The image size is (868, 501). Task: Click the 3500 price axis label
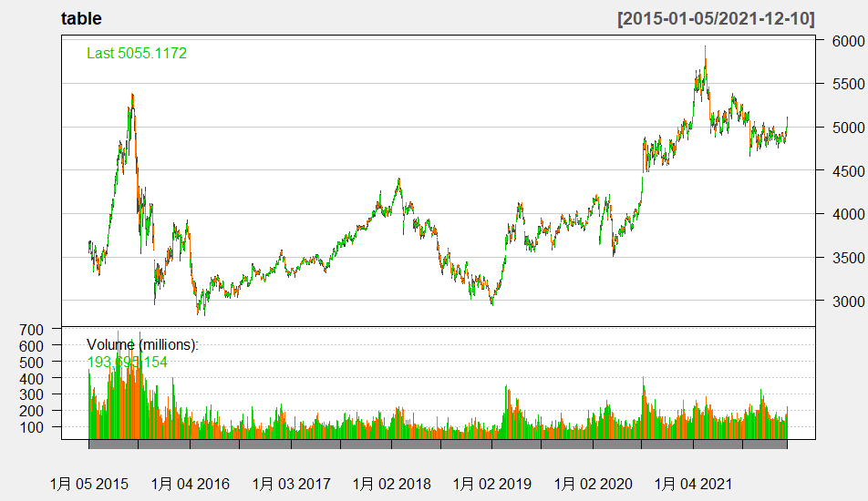[848, 258]
